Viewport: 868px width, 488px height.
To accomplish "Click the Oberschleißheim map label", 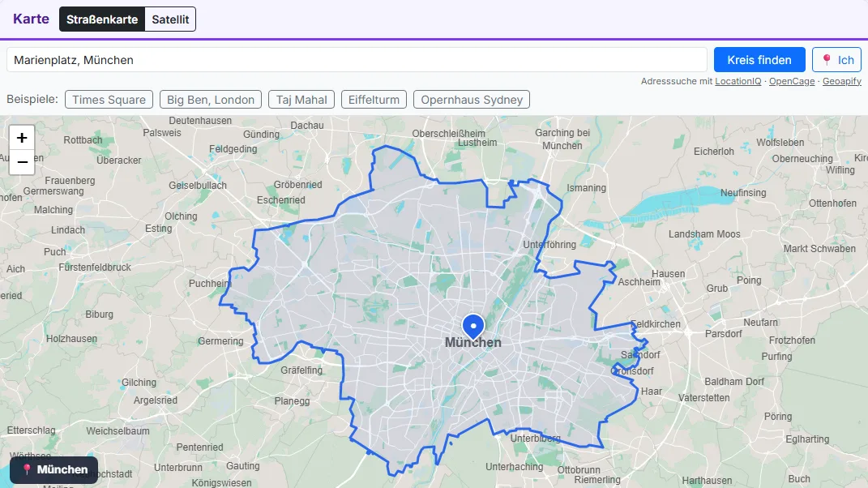I will click(x=448, y=134).
